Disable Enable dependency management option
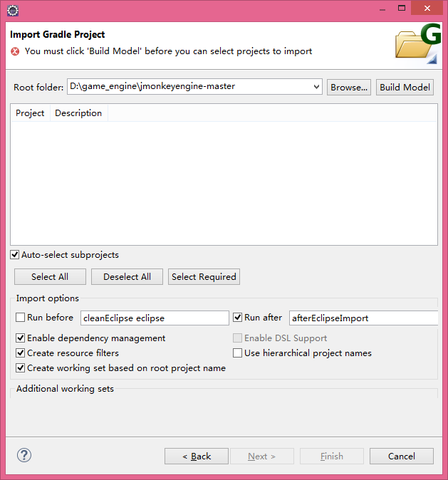The height and width of the screenshot is (480, 448). pos(20,338)
